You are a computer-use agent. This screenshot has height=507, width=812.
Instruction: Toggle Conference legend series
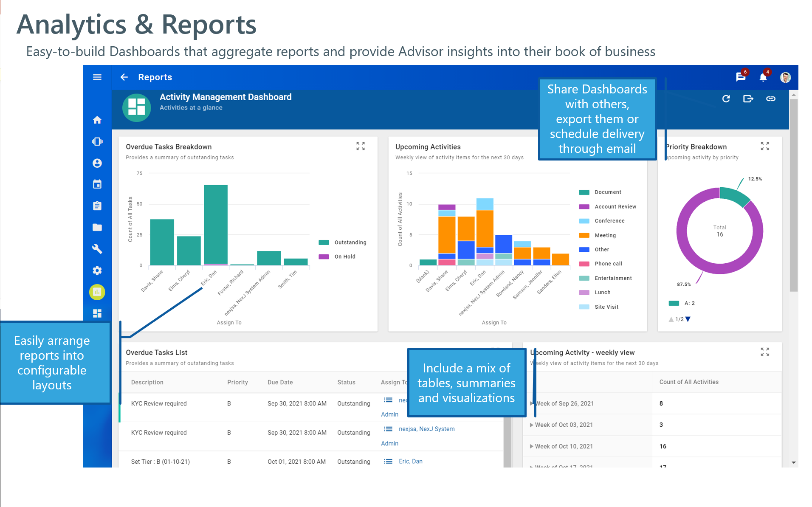point(602,221)
